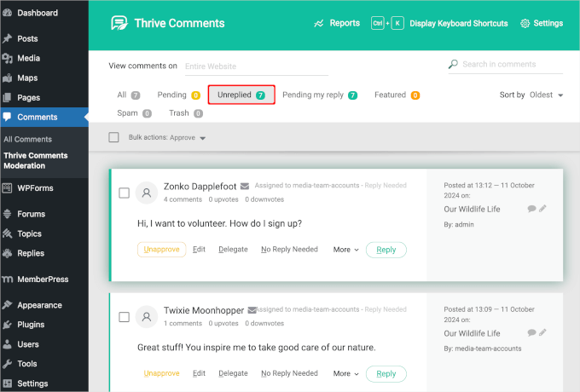
Task: Click the Users person icon
Action: point(7,344)
